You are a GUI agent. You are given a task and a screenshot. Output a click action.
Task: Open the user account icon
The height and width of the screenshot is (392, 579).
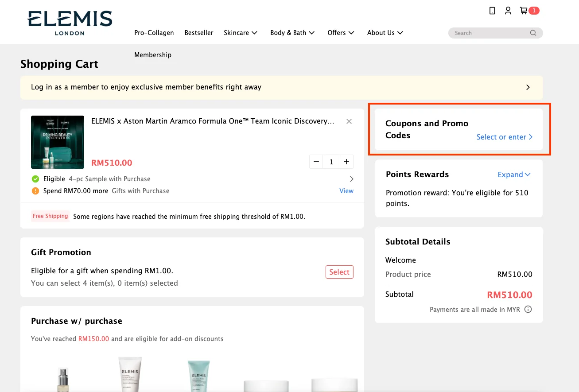(508, 11)
